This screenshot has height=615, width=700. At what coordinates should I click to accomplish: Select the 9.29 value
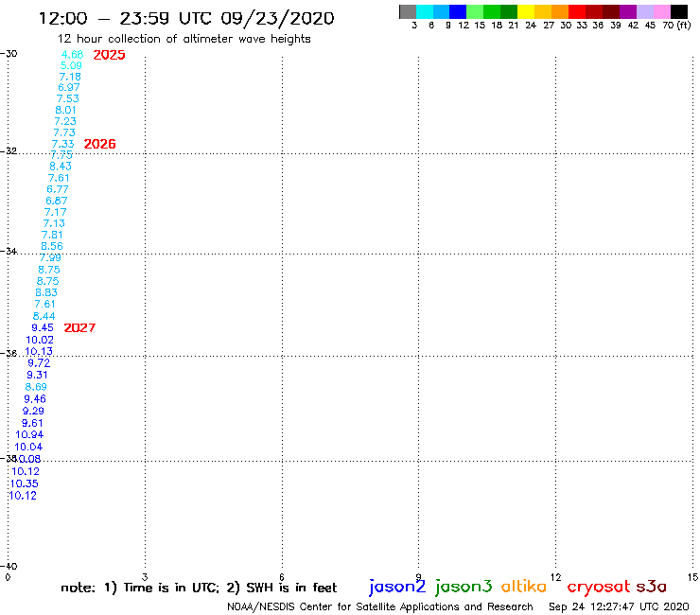pos(33,411)
